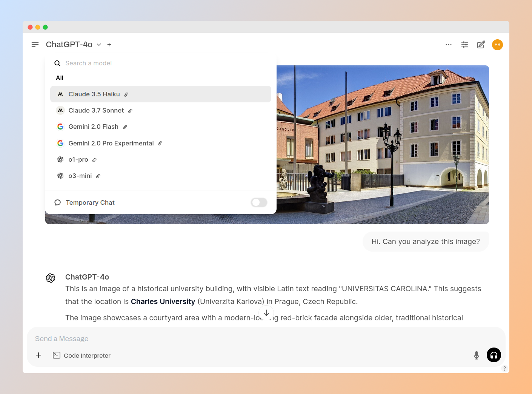Add another model with plus icon
Screen dimensions: 532x394
coord(109,45)
